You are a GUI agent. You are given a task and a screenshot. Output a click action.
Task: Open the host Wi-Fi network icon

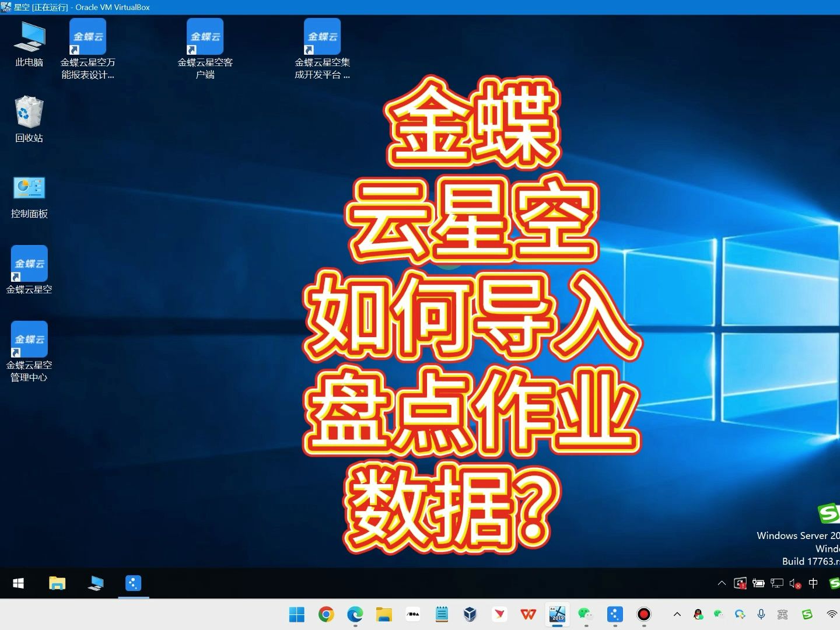(x=832, y=614)
